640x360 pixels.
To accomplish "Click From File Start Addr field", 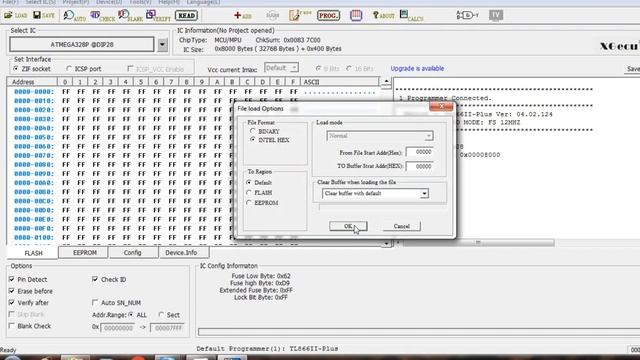I will (419, 152).
